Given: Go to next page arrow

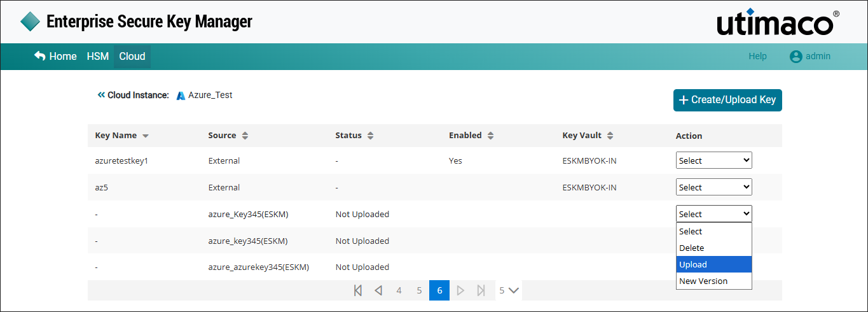Looking at the screenshot, I should coord(460,290).
